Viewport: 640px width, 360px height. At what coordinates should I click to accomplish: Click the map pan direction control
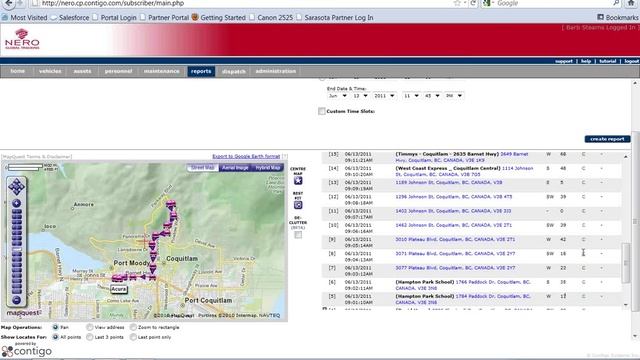[16, 187]
